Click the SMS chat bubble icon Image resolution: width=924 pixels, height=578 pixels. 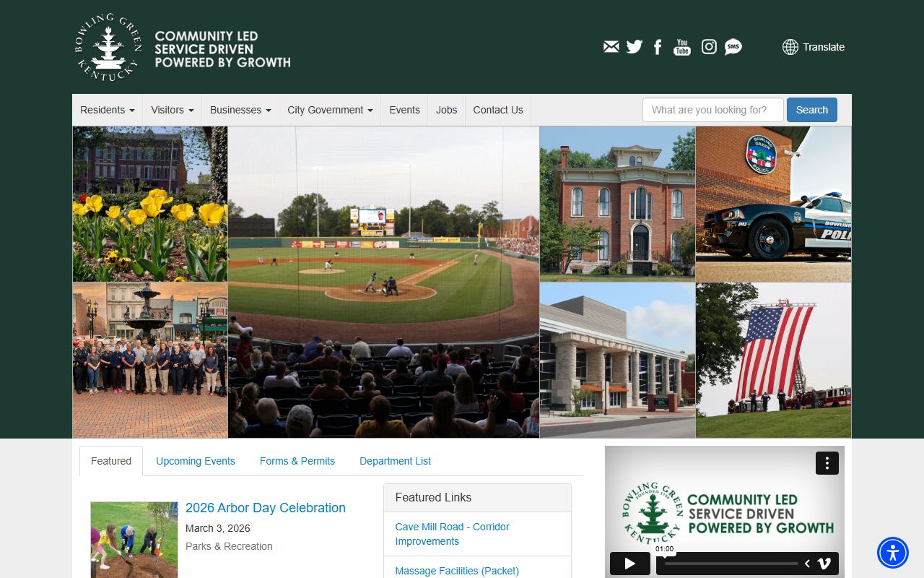click(x=733, y=47)
